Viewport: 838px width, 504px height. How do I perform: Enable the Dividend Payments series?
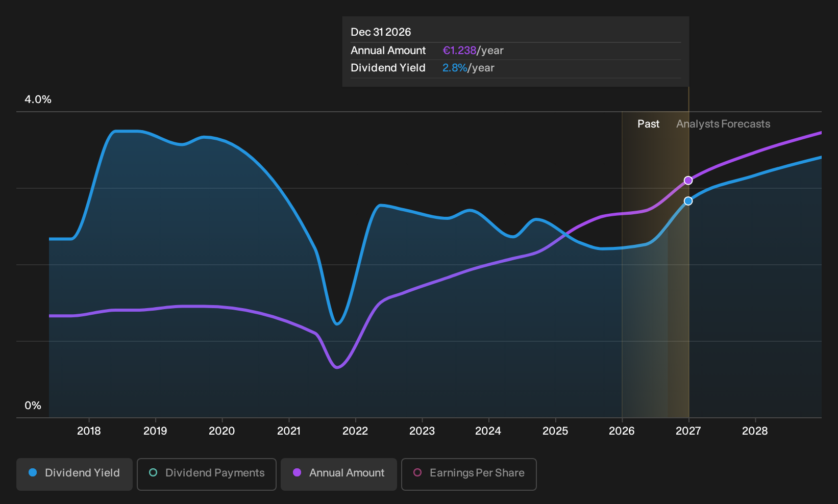[207, 474]
